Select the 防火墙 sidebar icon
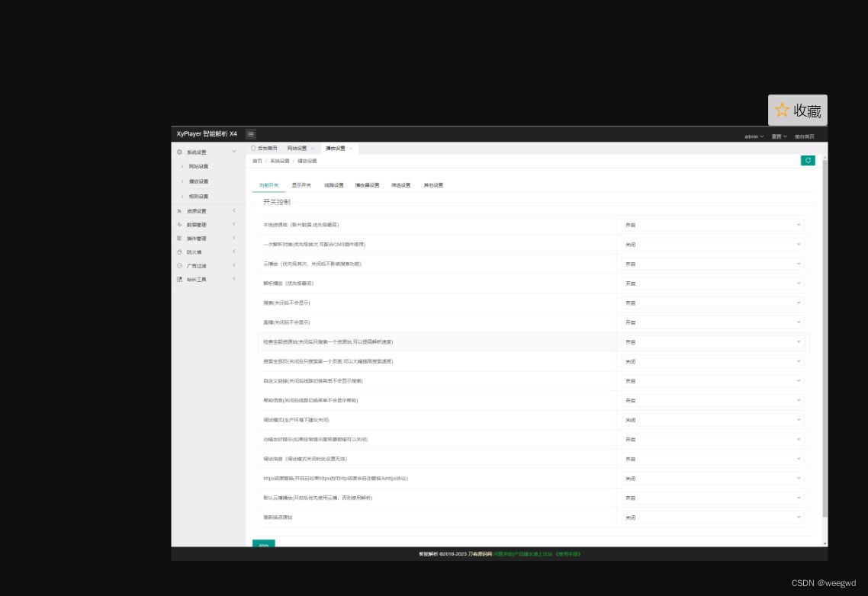 click(x=178, y=252)
